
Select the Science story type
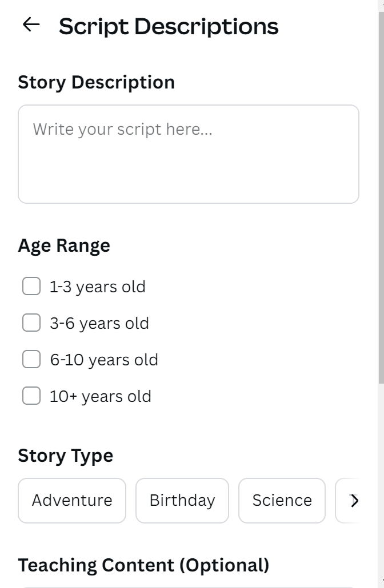coord(282,501)
